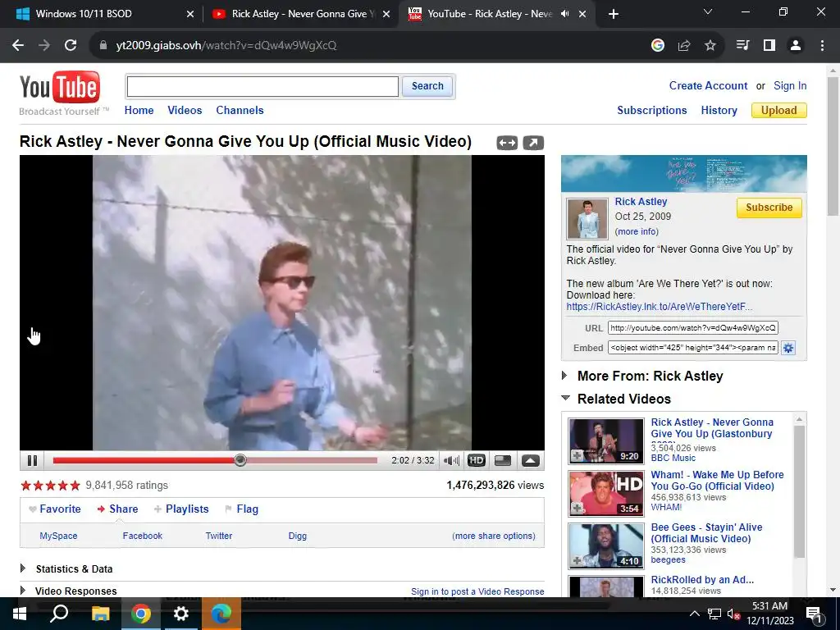Open Wham! Wake Me Up video link

click(x=717, y=481)
